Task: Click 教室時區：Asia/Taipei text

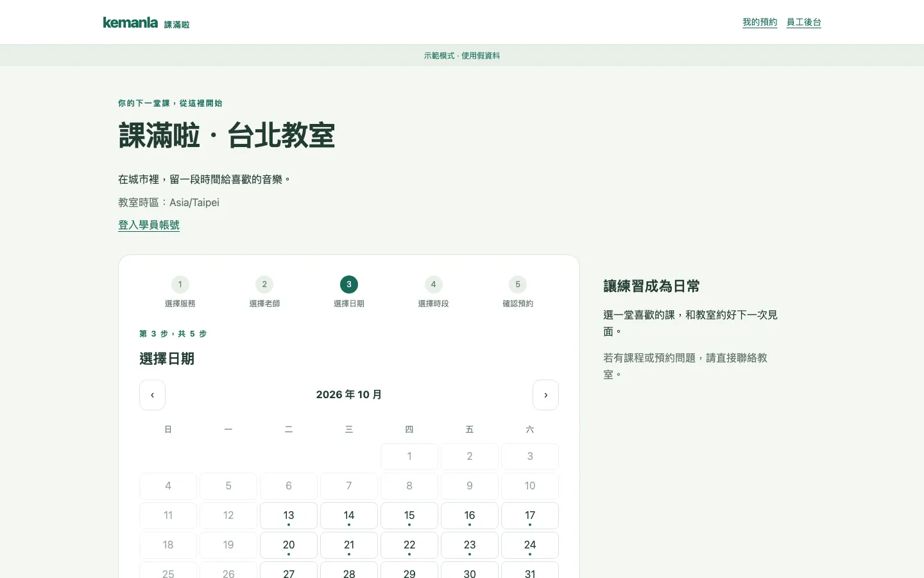Action: tap(169, 202)
